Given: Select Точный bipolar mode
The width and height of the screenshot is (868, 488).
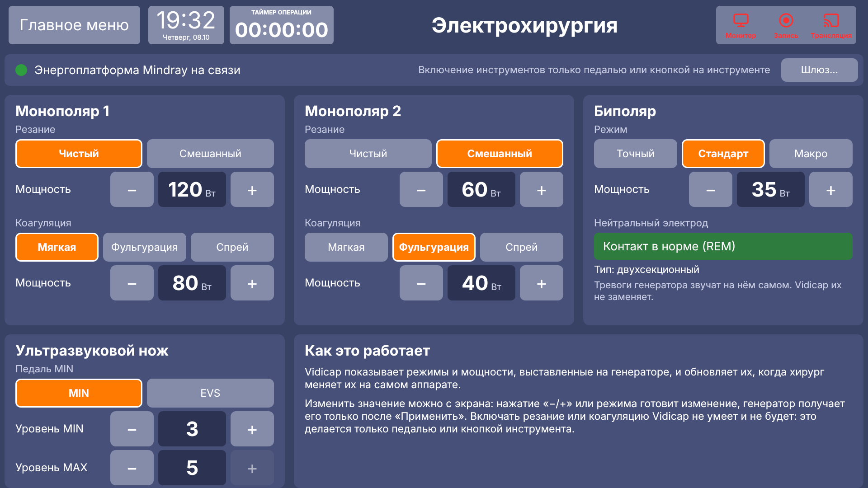Looking at the screenshot, I should point(635,154).
